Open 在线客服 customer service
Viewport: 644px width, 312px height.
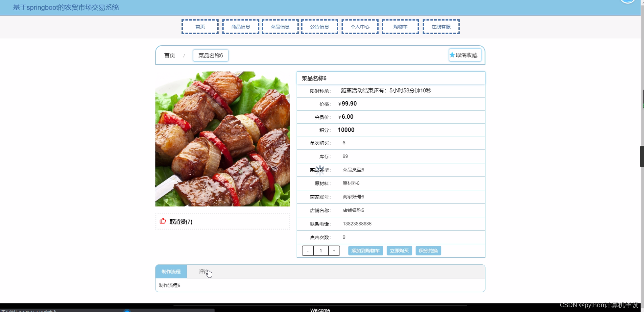tap(441, 26)
